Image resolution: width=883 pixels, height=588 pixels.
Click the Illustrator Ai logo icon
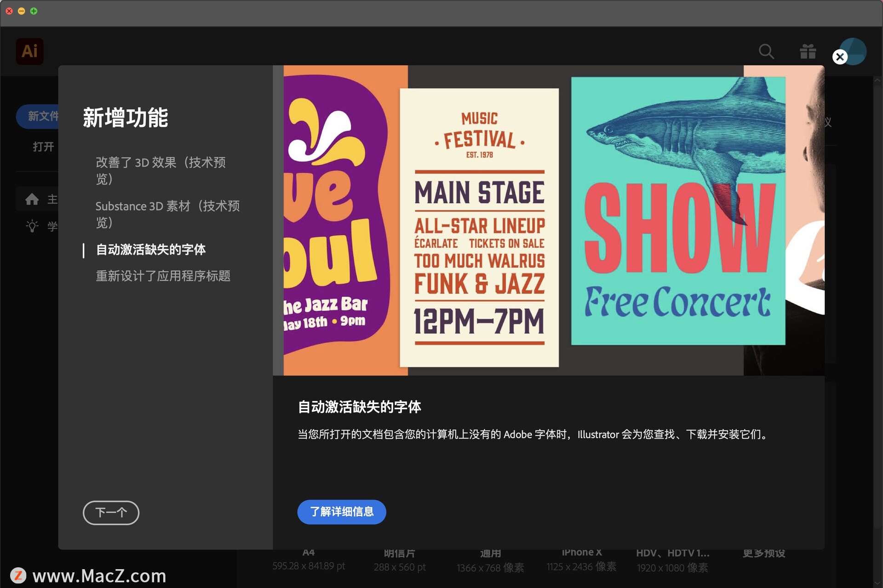click(29, 51)
